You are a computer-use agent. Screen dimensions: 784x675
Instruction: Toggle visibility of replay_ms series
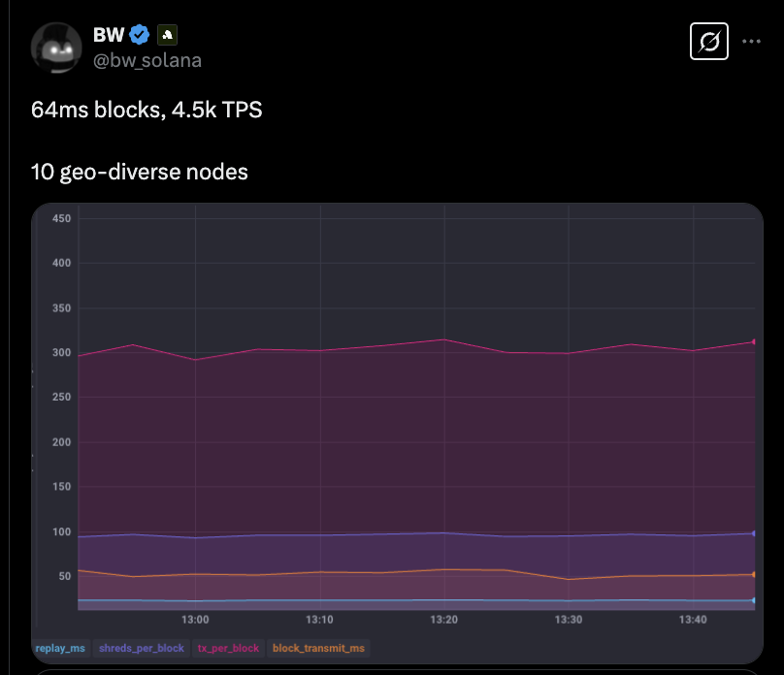click(x=60, y=648)
